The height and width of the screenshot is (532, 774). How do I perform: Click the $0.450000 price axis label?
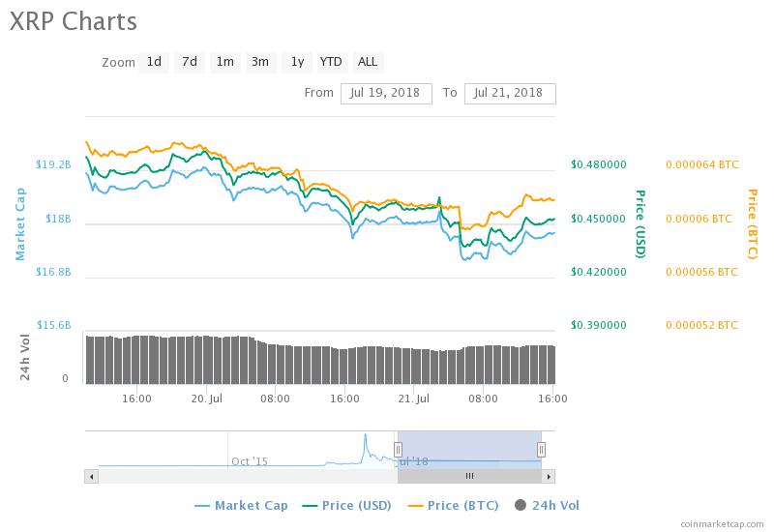[598, 219]
